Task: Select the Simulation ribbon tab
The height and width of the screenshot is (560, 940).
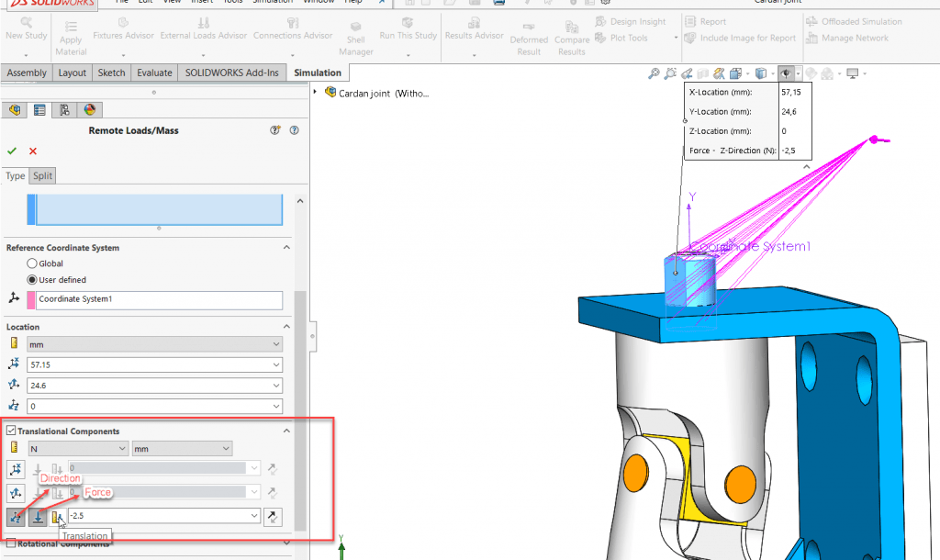Action: point(318,73)
